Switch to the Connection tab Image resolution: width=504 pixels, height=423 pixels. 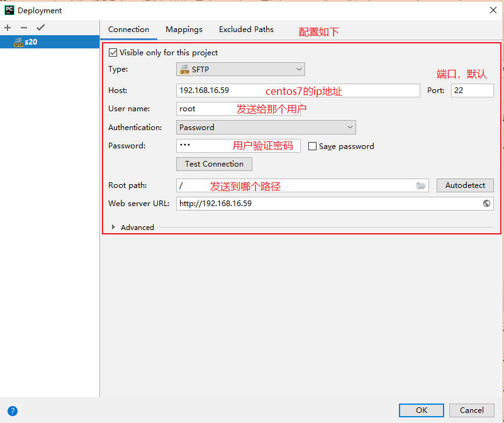tap(128, 30)
